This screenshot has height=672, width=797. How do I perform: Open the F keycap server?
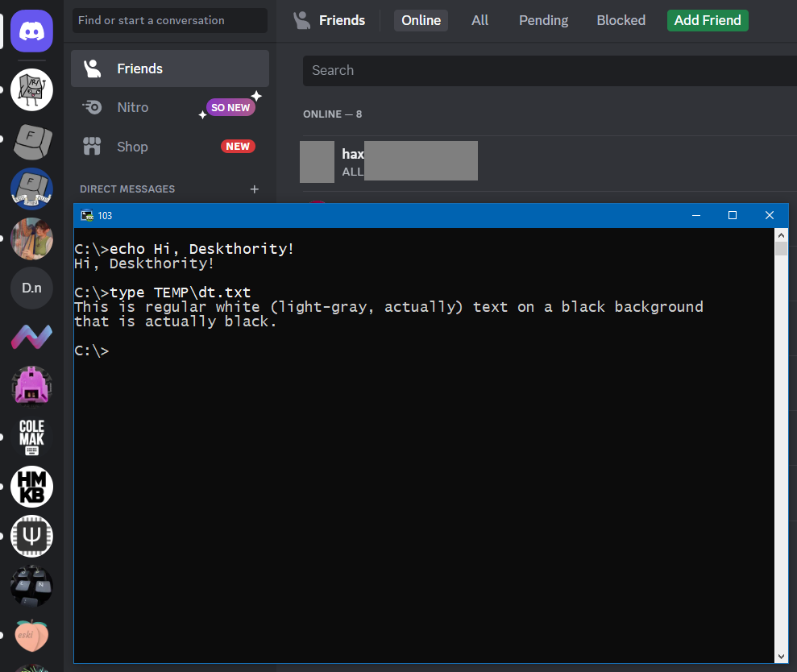pyautogui.click(x=31, y=141)
